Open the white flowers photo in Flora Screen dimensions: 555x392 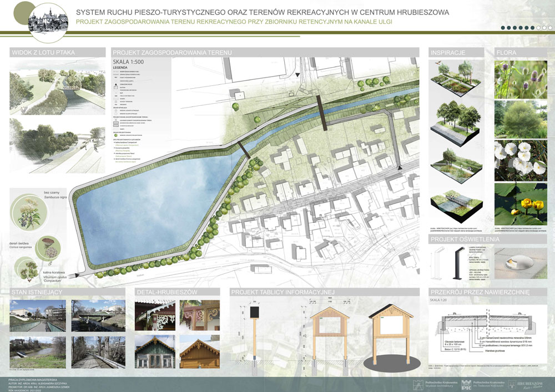520,161
